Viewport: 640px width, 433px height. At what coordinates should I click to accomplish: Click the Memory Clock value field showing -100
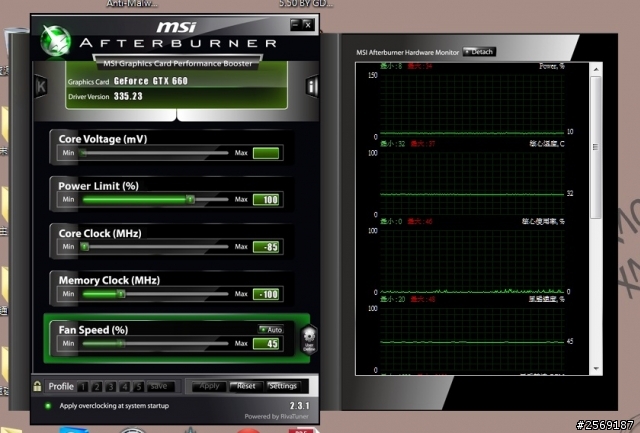point(266,294)
